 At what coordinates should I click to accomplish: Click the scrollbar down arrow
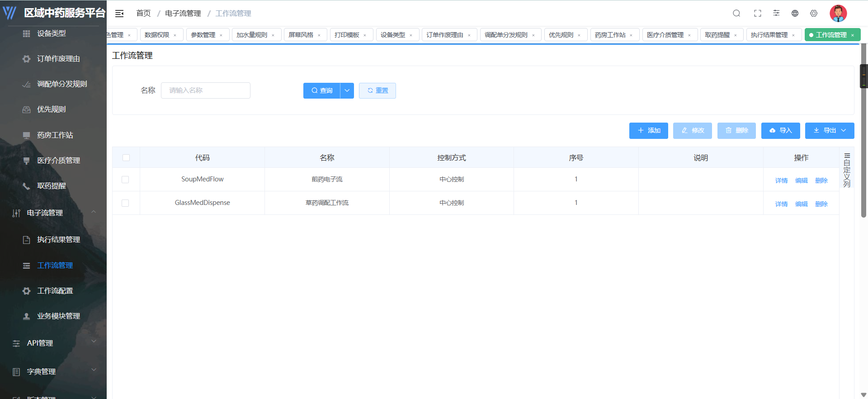tap(864, 395)
